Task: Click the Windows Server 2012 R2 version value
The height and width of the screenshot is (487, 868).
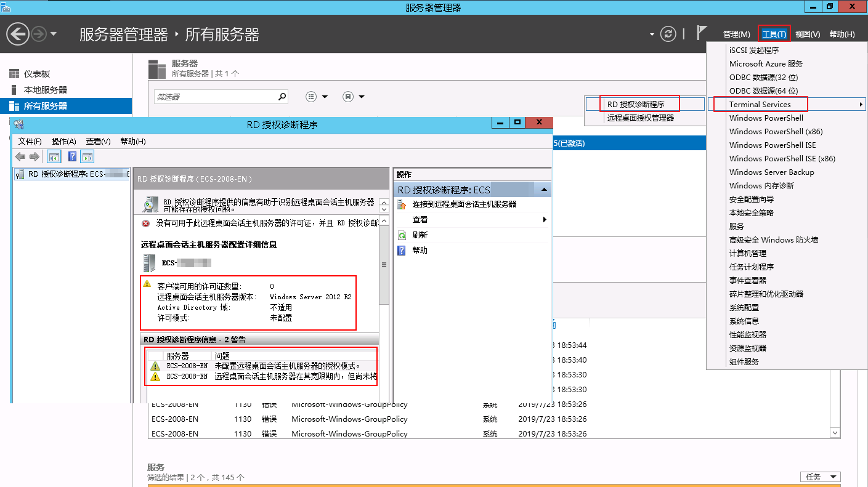Action: pos(310,297)
